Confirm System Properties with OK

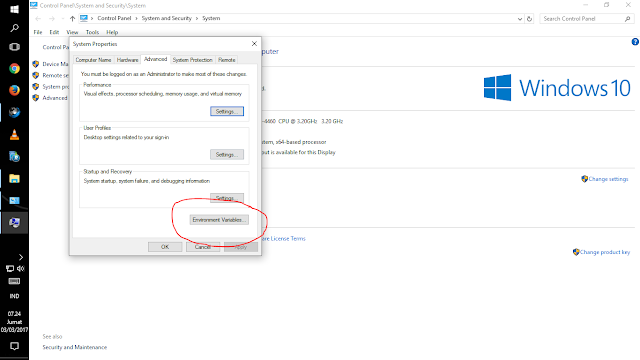165,247
